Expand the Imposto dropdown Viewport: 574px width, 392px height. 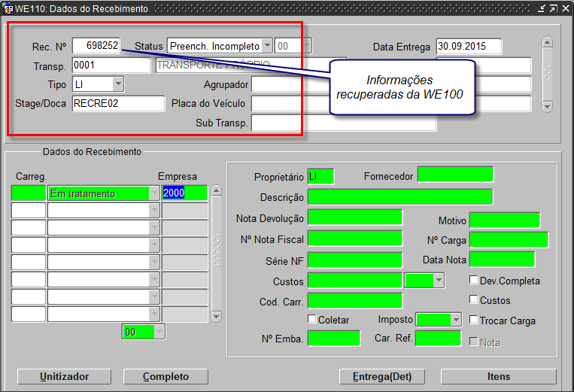coord(456,320)
